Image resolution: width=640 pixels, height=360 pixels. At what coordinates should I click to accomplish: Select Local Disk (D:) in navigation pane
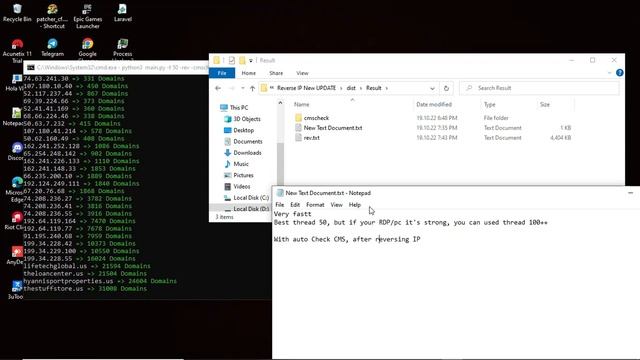tap(251, 209)
